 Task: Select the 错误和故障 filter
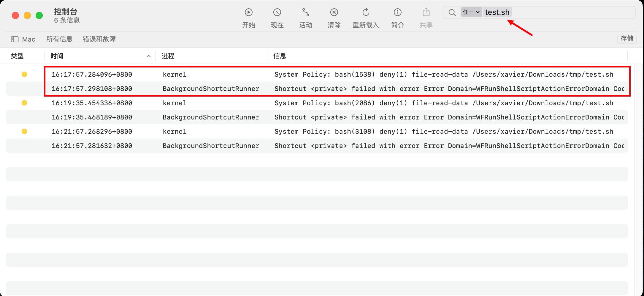[x=99, y=39]
